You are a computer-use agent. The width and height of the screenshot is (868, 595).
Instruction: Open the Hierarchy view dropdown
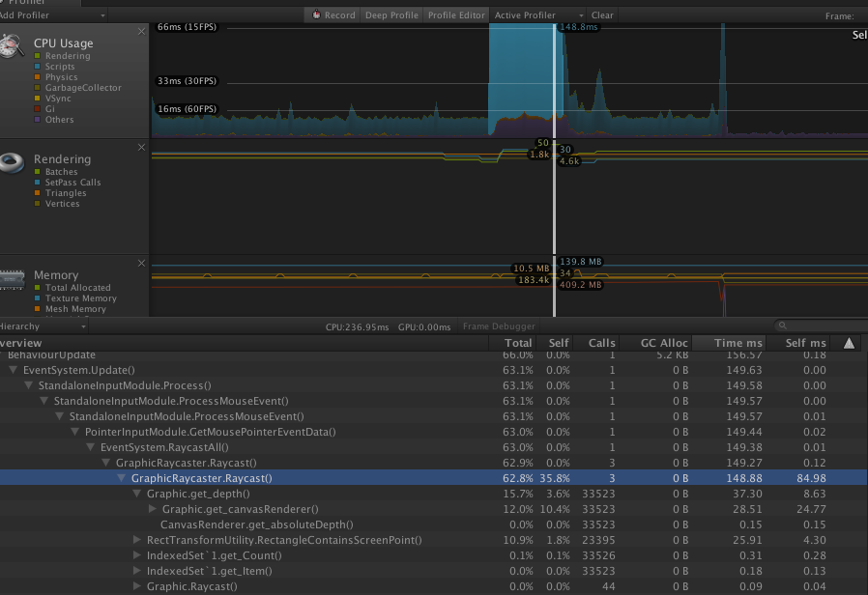(x=43, y=326)
